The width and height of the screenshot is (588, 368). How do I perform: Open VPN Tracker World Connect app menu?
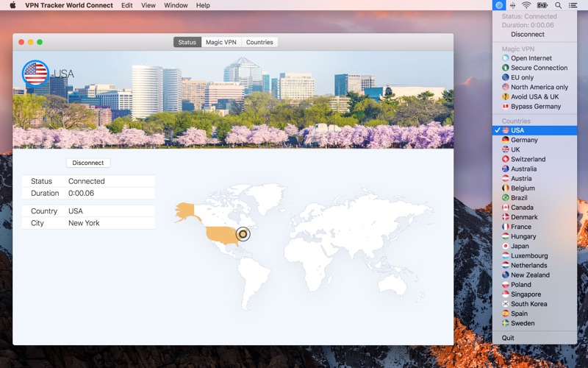point(69,5)
